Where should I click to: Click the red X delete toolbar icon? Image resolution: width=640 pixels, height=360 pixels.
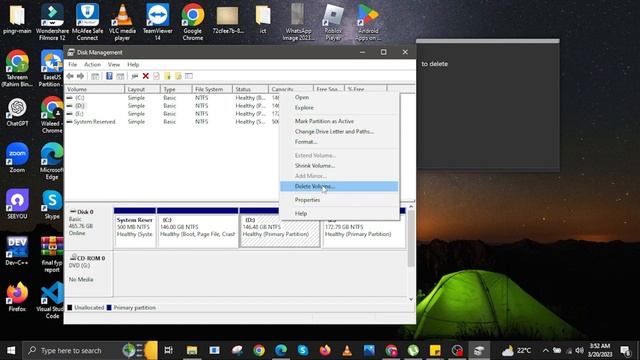point(145,76)
